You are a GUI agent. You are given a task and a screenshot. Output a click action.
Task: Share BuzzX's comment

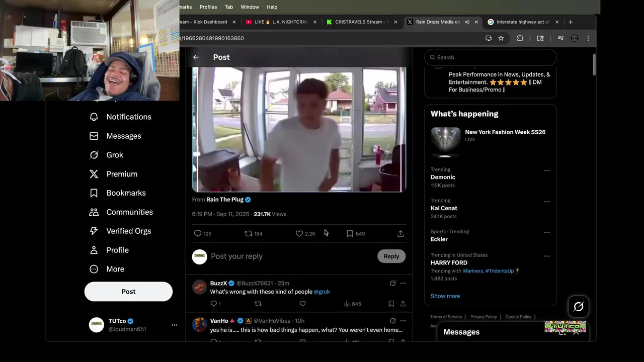pyautogui.click(x=403, y=304)
